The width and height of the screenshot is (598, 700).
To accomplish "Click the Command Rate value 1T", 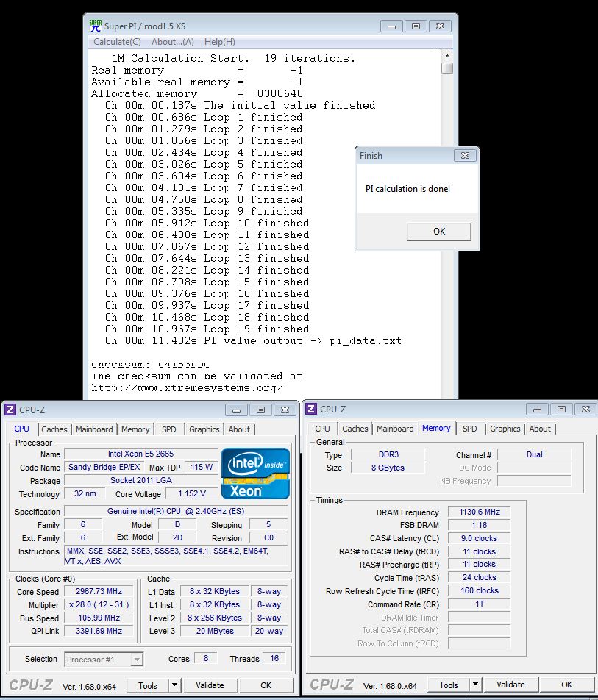I will [x=479, y=604].
